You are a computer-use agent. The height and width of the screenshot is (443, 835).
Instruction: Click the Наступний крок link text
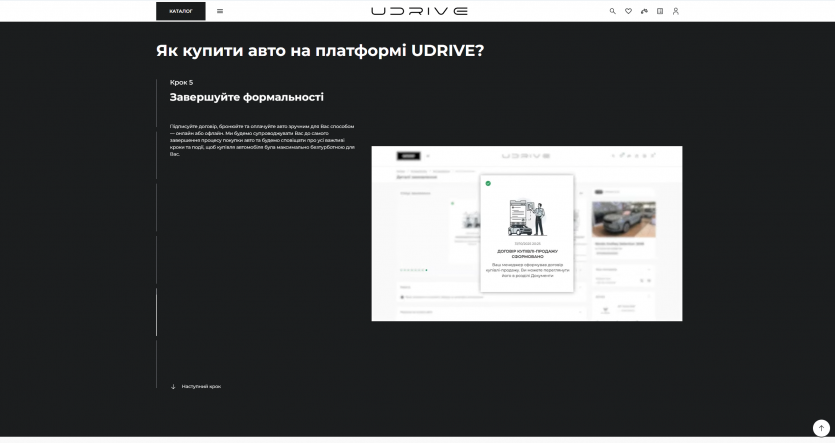pyautogui.click(x=201, y=386)
